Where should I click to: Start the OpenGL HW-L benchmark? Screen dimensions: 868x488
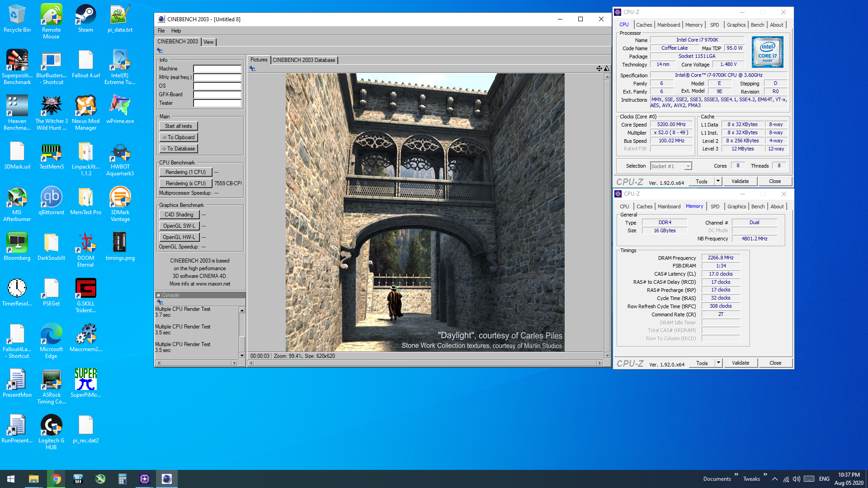coord(179,237)
